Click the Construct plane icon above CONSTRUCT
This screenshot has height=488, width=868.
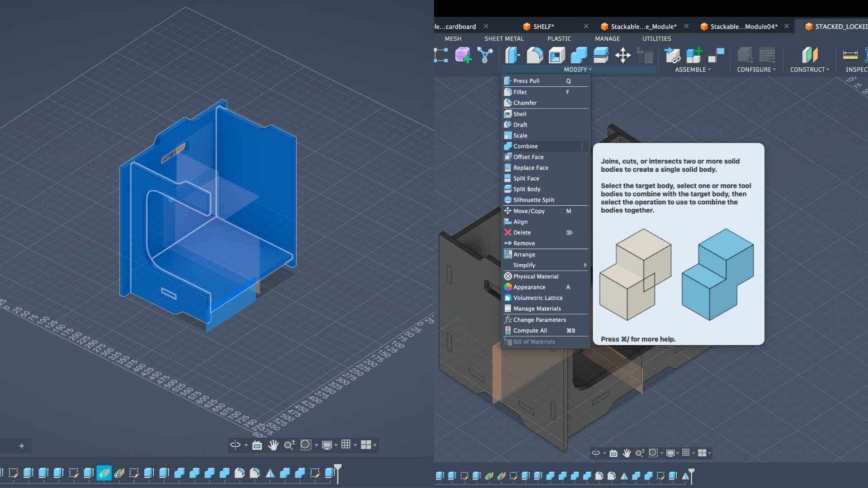[809, 55]
